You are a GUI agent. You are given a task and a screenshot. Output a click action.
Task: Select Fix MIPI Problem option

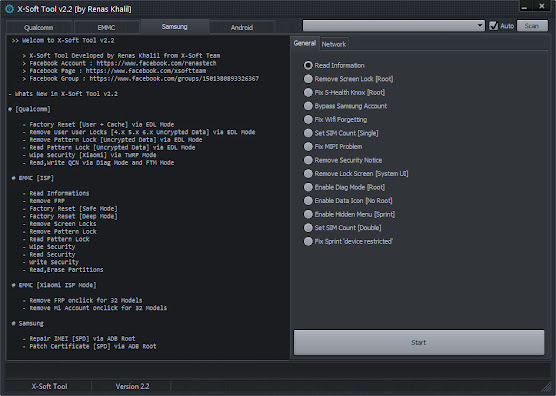333,146
